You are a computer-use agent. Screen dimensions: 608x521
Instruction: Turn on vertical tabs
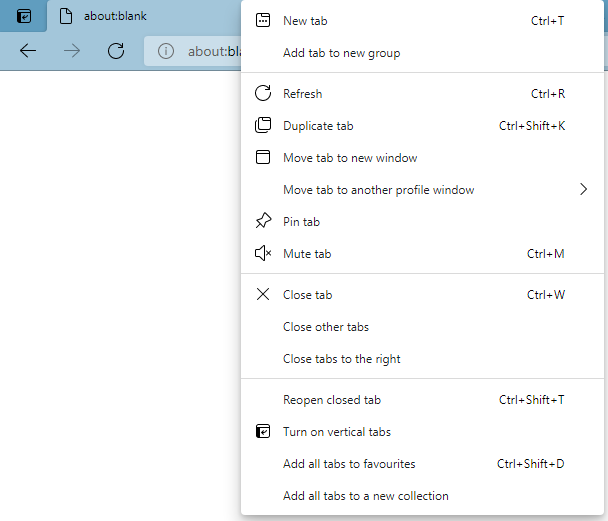tap(336, 432)
